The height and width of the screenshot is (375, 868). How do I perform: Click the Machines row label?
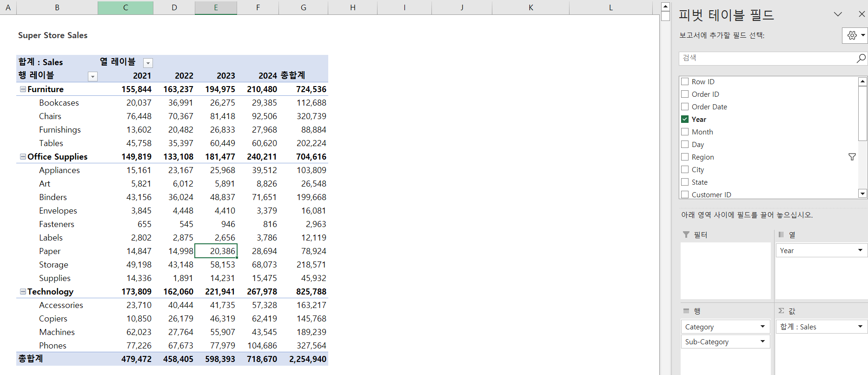pyautogui.click(x=57, y=332)
